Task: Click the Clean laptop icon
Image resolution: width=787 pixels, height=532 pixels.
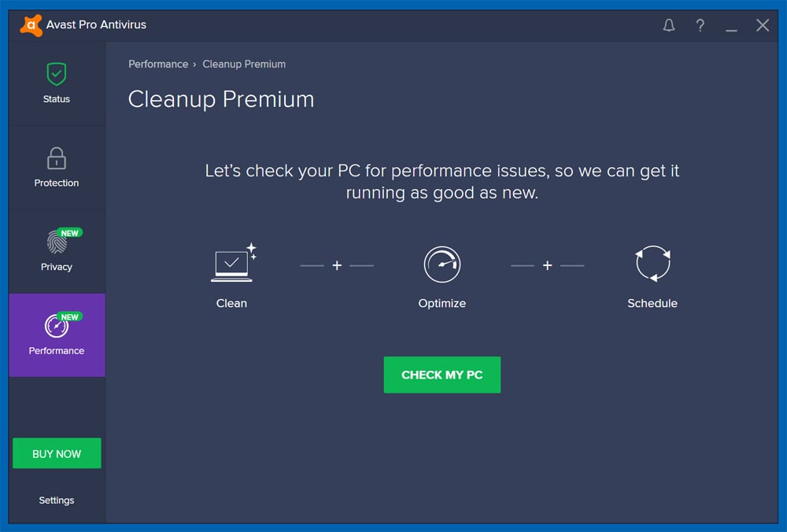Action: click(234, 263)
